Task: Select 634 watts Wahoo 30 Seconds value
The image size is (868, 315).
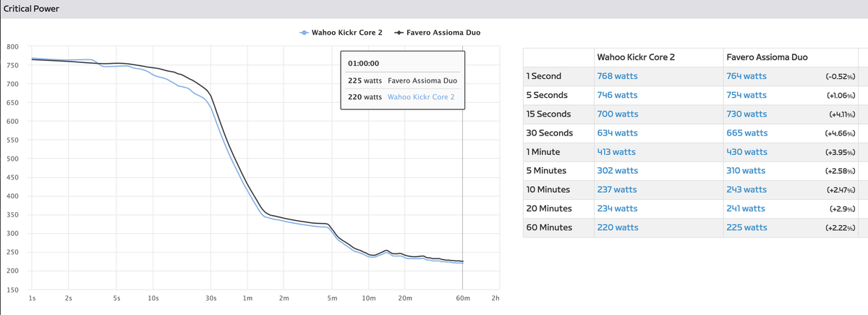Action: [x=617, y=133]
